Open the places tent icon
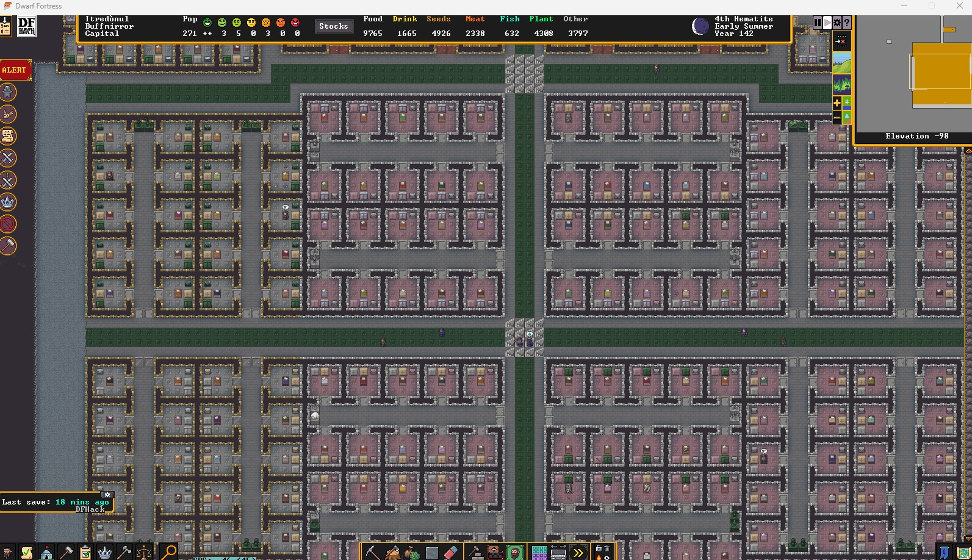 click(46, 553)
